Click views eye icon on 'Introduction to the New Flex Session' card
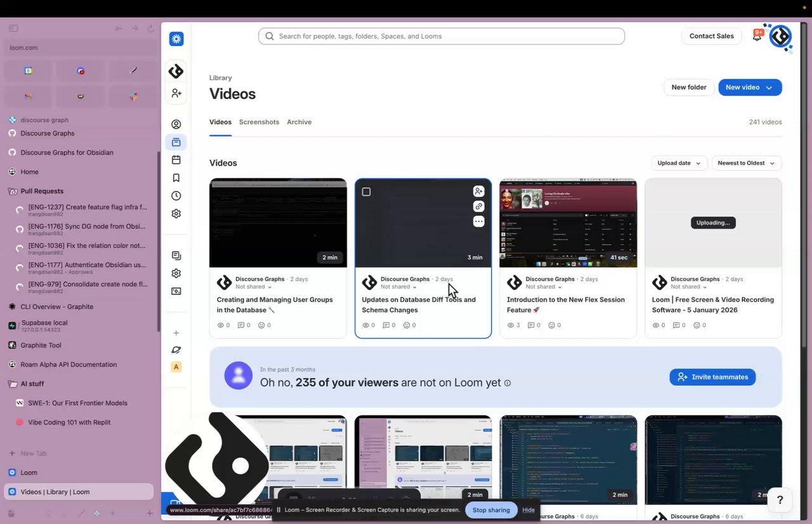Screen dimensions: 812x524 click(x=511, y=325)
